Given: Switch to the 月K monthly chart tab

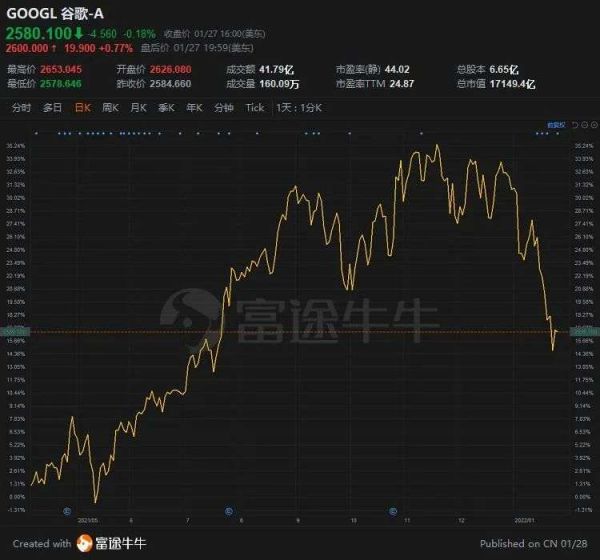Looking at the screenshot, I should coord(138,107).
